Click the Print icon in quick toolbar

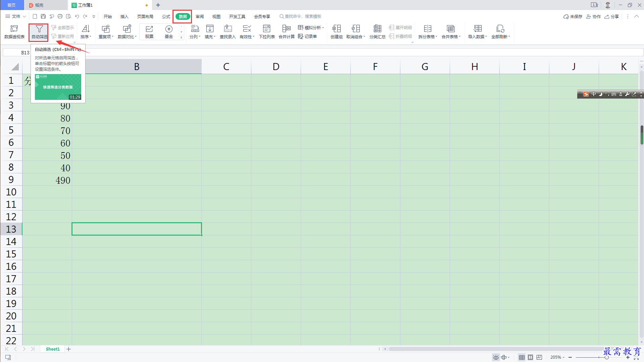pos(60,16)
